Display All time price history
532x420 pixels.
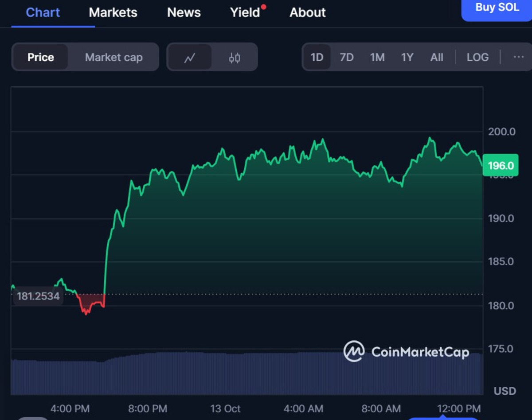(437, 57)
